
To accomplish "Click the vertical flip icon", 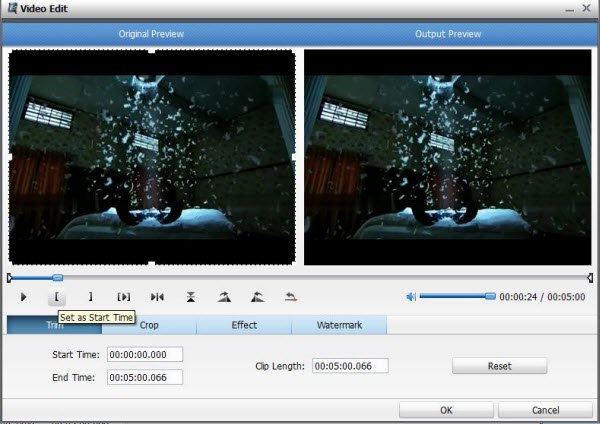I will tap(191, 297).
